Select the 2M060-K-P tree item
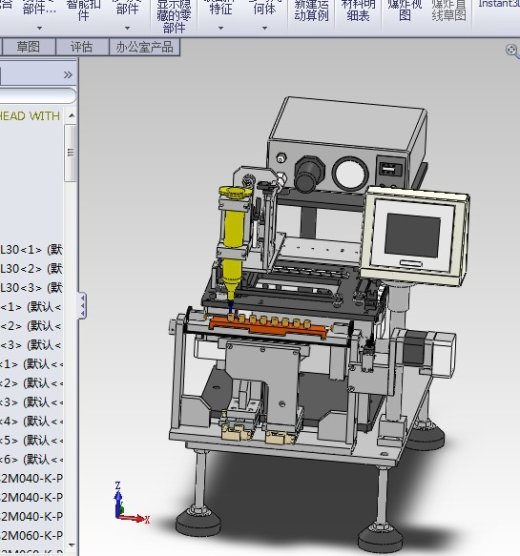520x556 pixels. click(x=31, y=535)
